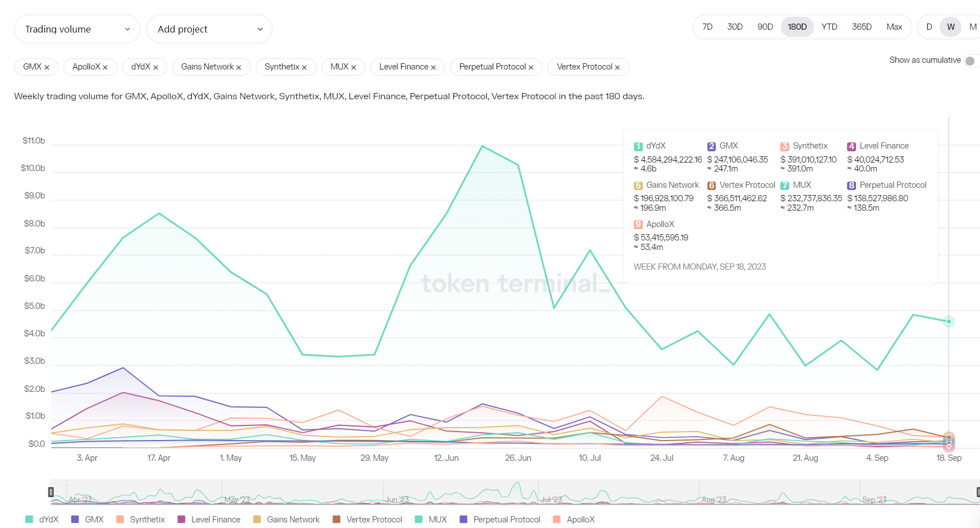This screenshot has width=980, height=528.
Task: Toggle Vertex Protocol series in bottom legend
Action: coord(367,520)
